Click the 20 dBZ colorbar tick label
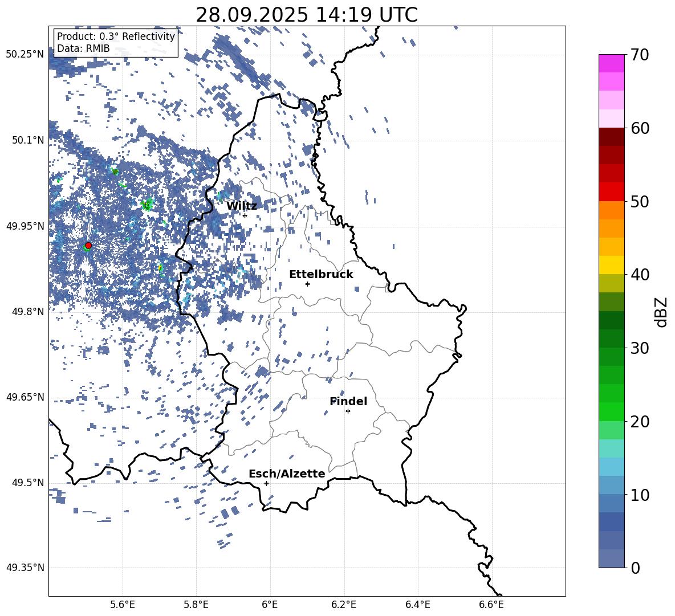 [640, 422]
